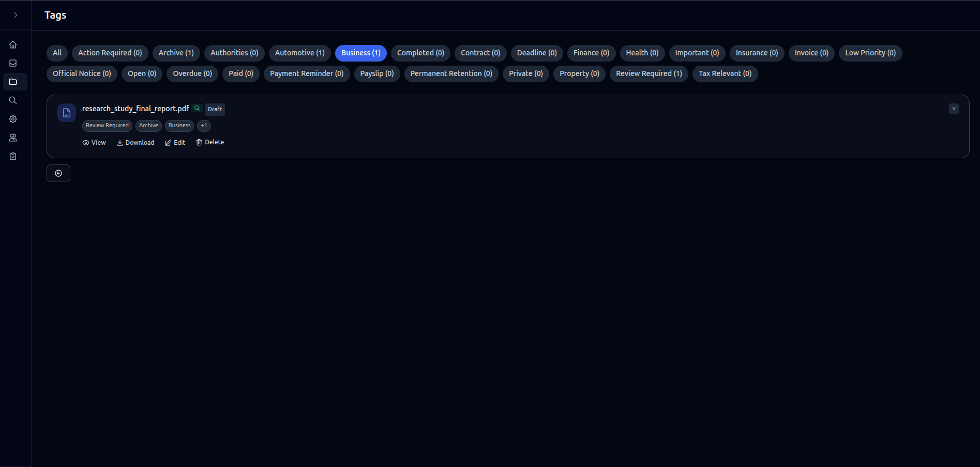
Task: Open the Search icon in sidebar
Action: [13, 100]
